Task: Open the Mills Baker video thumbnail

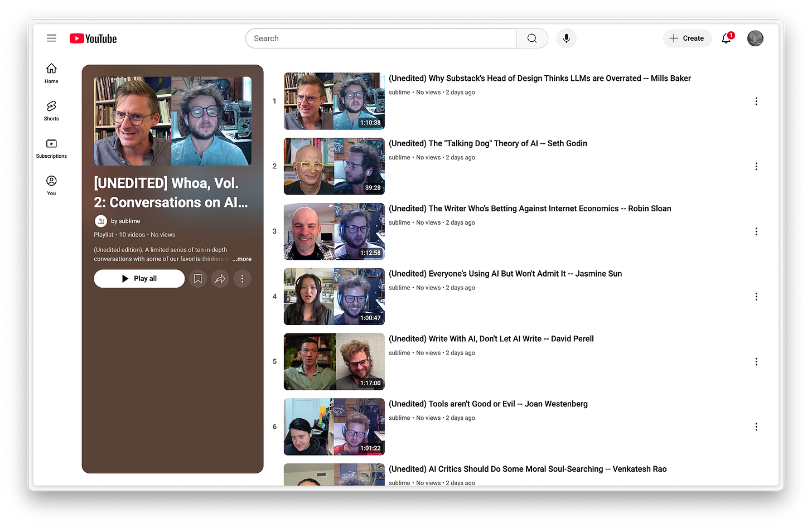Action: tap(334, 101)
